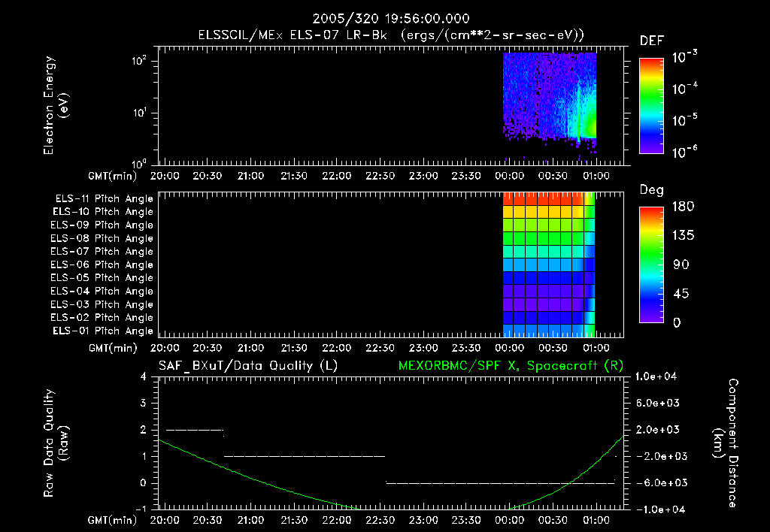Select the 'ELS-01 Pitch Angle' row label
This screenshot has width=770, height=532.
pos(103,331)
